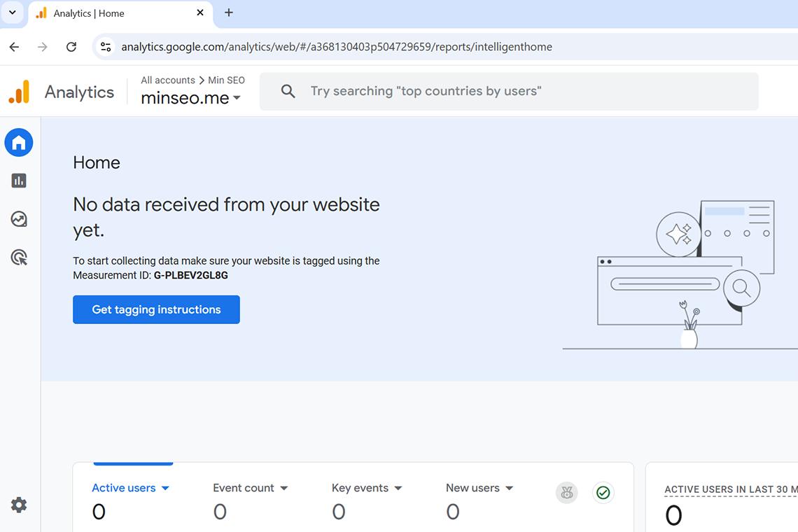The image size is (798, 532).
Task: Open the Explore icon in sidebar
Action: pos(19,220)
